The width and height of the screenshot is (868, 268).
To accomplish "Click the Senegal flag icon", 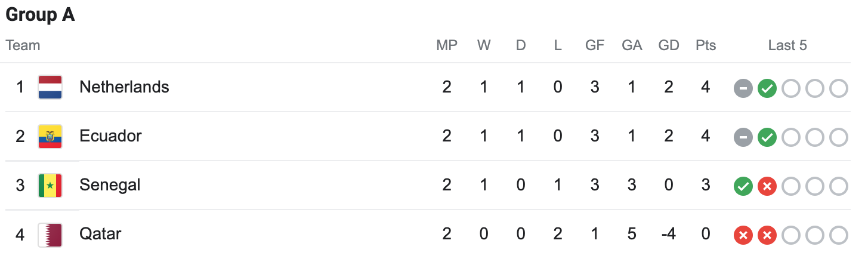I will (50, 185).
